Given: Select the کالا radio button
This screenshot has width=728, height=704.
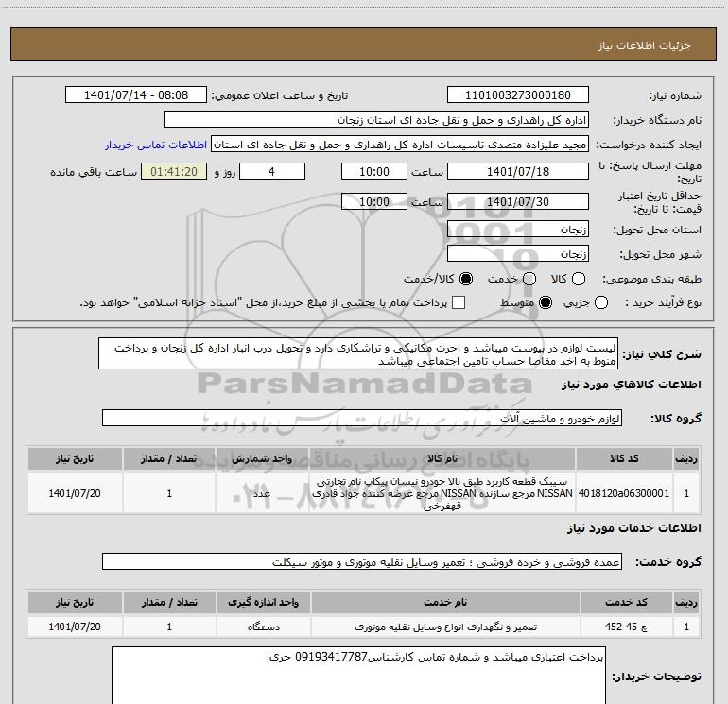Looking at the screenshot, I should (x=579, y=280).
